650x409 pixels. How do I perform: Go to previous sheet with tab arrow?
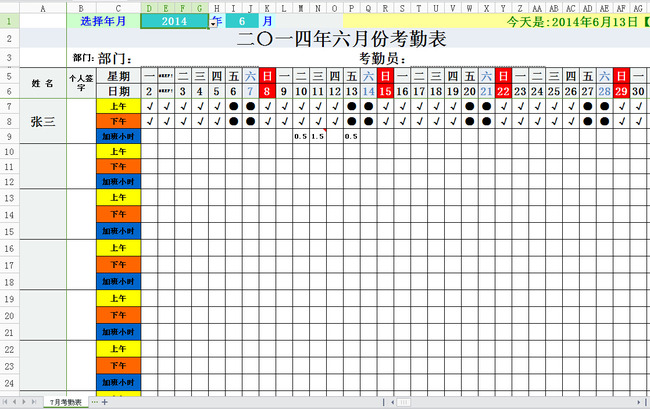[15, 402]
